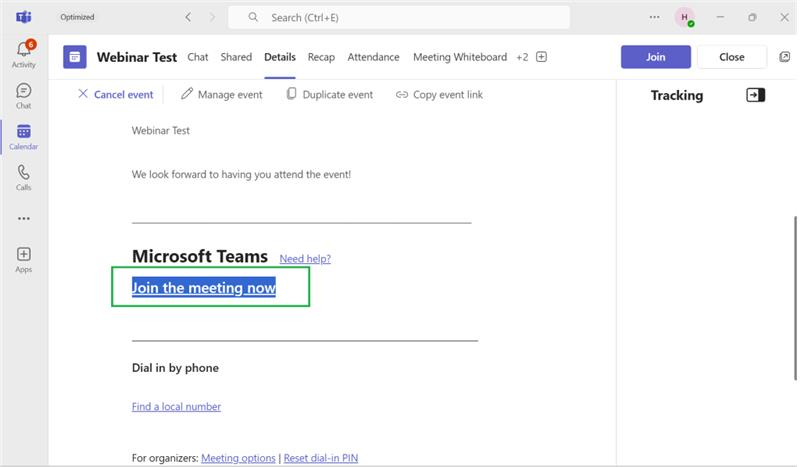
Task: Click the Webinar Test meeting icon
Action: 74,57
